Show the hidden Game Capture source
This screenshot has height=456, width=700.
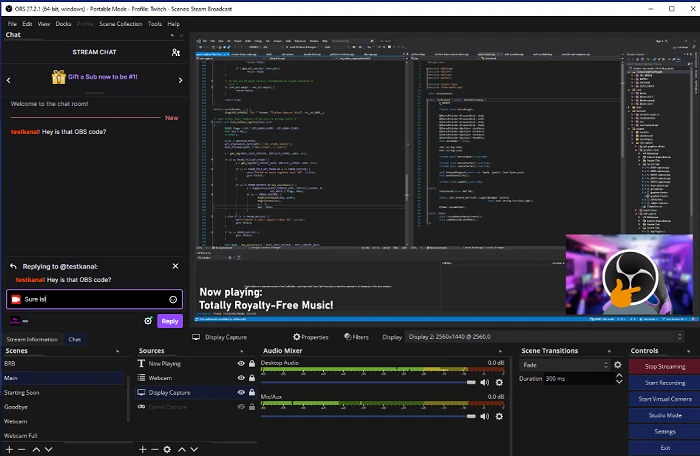(241, 406)
